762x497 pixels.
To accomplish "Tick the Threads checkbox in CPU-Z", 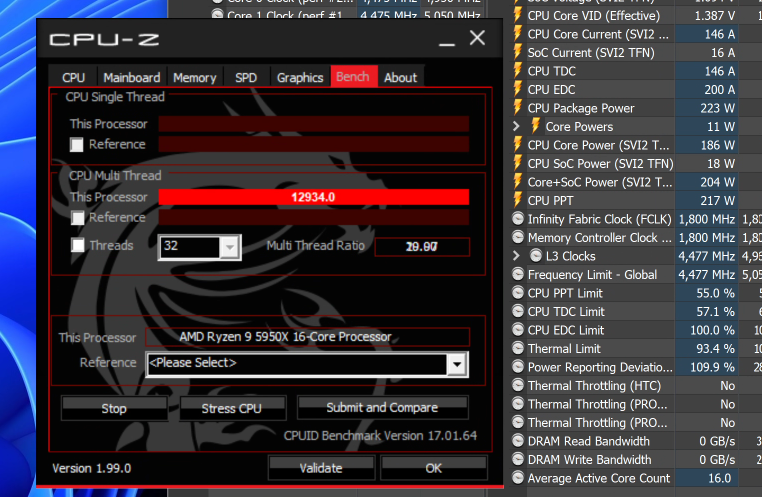I will pos(77,245).
